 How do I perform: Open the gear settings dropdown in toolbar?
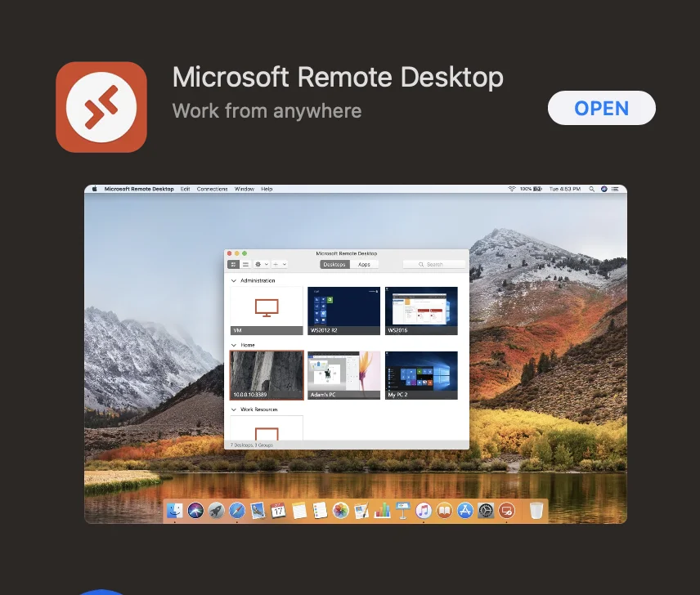pyautogui.click(x=261, y=265)
